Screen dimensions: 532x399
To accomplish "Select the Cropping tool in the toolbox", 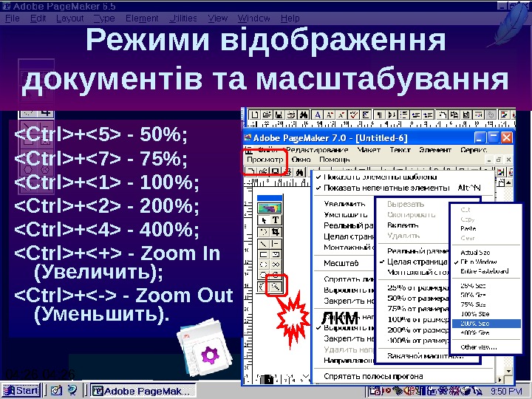I will tap(276, 232).
